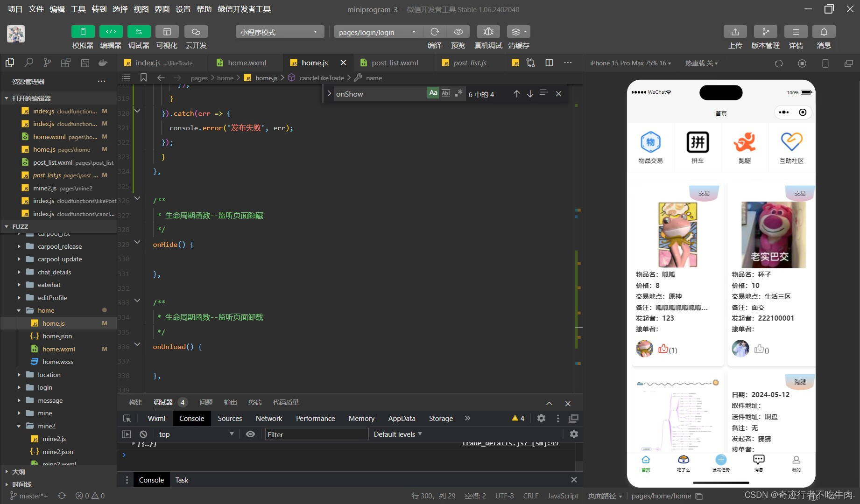The height and width of the screenshot is (504, 860).
Task: Collapse the 打开的编辑器 section
Action: click(x=58, y=98)
